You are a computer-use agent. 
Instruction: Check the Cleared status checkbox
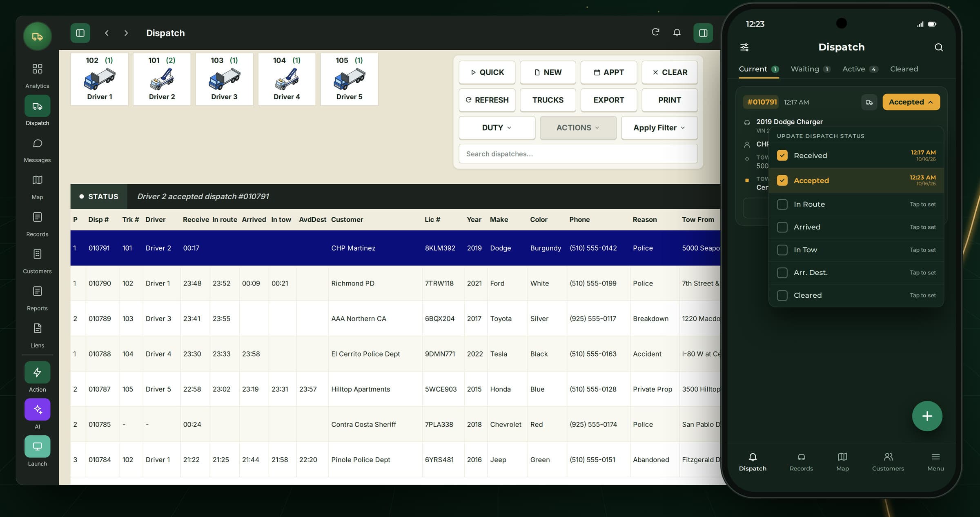tap(782, 296)
